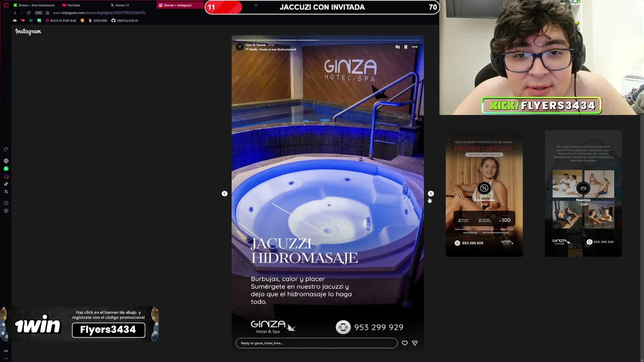Open the sidebar speed-dial gauge icon
The image size is (644, 362).
click(x=6, y=149)
